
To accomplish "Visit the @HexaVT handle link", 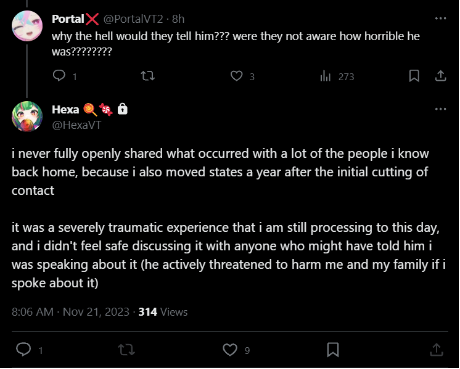I will coord(76,125).
